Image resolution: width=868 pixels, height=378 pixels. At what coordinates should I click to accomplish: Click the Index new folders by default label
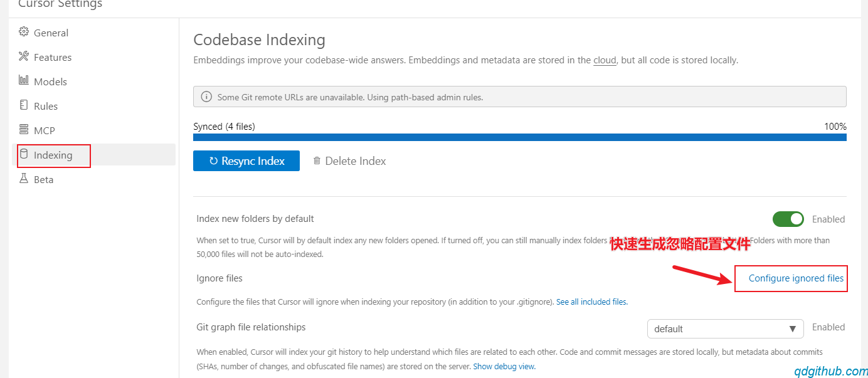pyautogui.click(x=255, y=219)
